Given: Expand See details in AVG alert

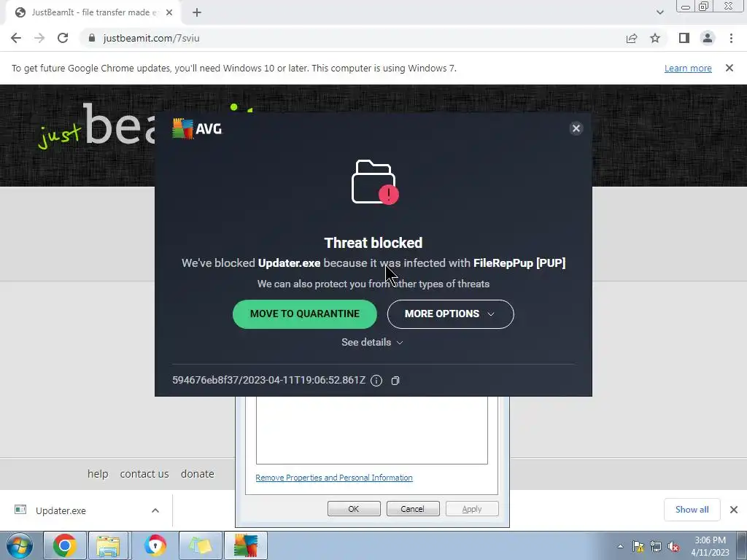Looking at the screenshot, I should [x=373, y=343].
